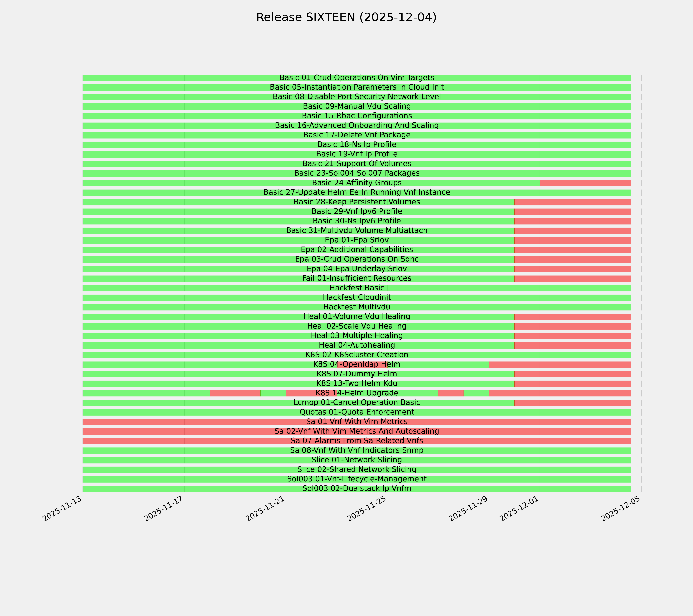Click the Sol003 02-Dualstack Ip Vnfm label

(357, 489)
